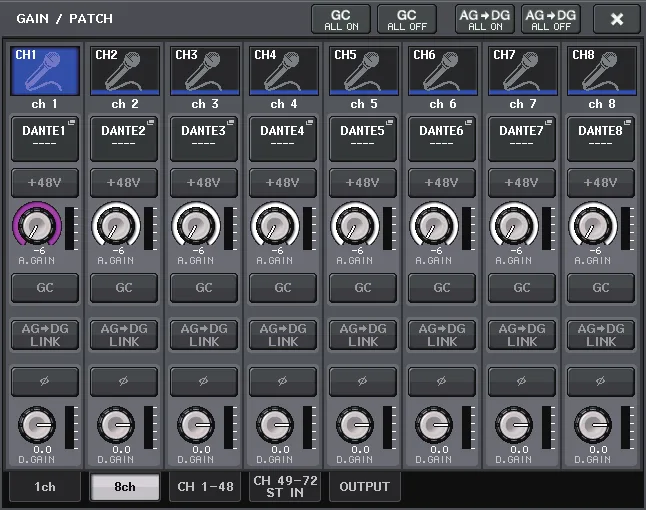Enable AG→DG LINK on channel 2

[x=124, y=335]
